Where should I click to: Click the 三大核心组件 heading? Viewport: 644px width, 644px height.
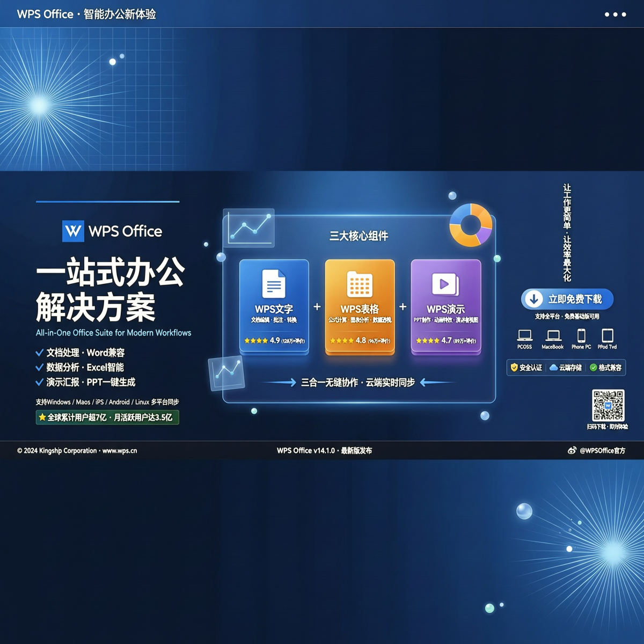[x=358, y=236]
